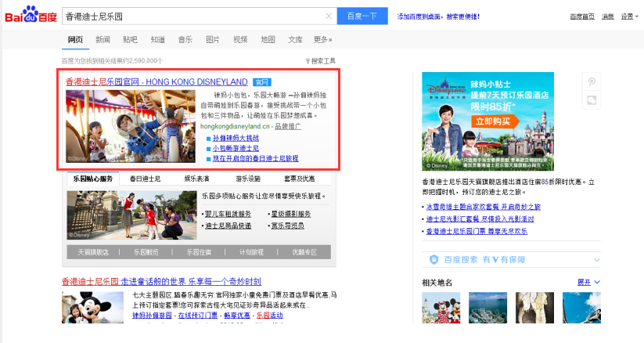Click 乐园住宿 in the gray bar

tap(199, 252)
